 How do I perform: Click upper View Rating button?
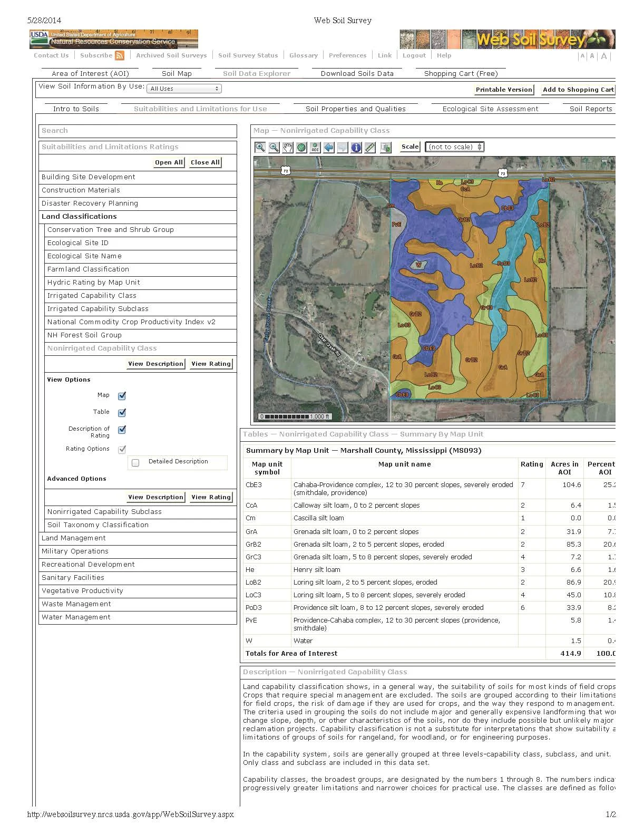pos(211,364)
